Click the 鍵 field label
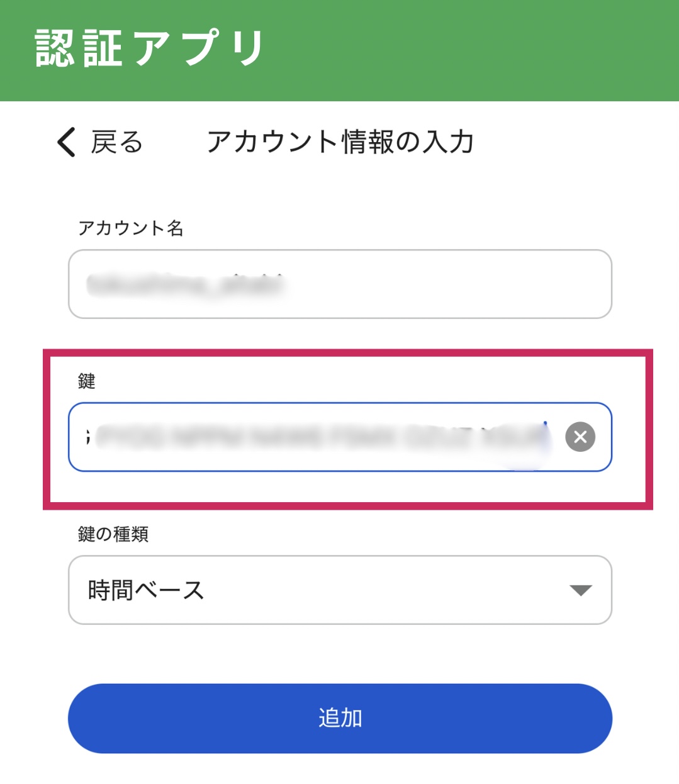Viewport: 679px width, 784px height. (x=86, y=381)
